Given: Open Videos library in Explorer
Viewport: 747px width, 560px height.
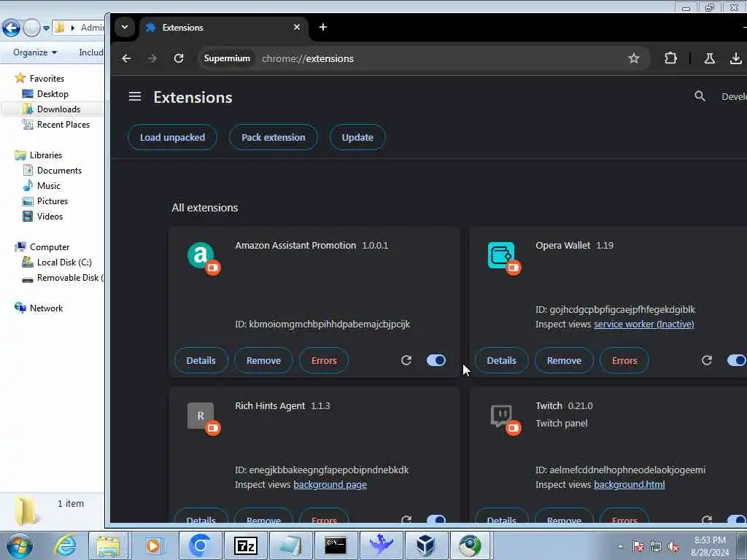Looking at the screenshot, I should coord(43,216).
